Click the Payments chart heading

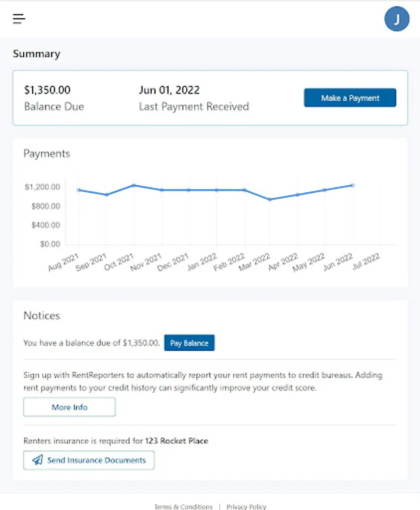(47, 154)
